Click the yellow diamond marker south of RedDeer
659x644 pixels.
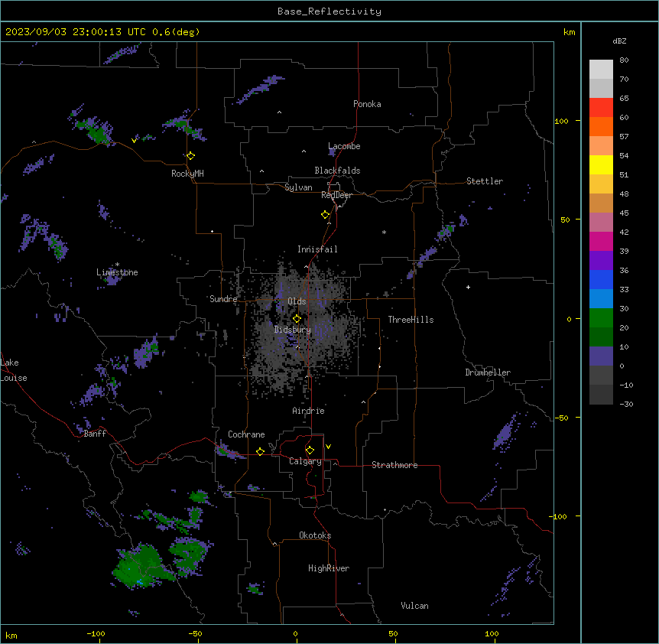pos(326,215)
